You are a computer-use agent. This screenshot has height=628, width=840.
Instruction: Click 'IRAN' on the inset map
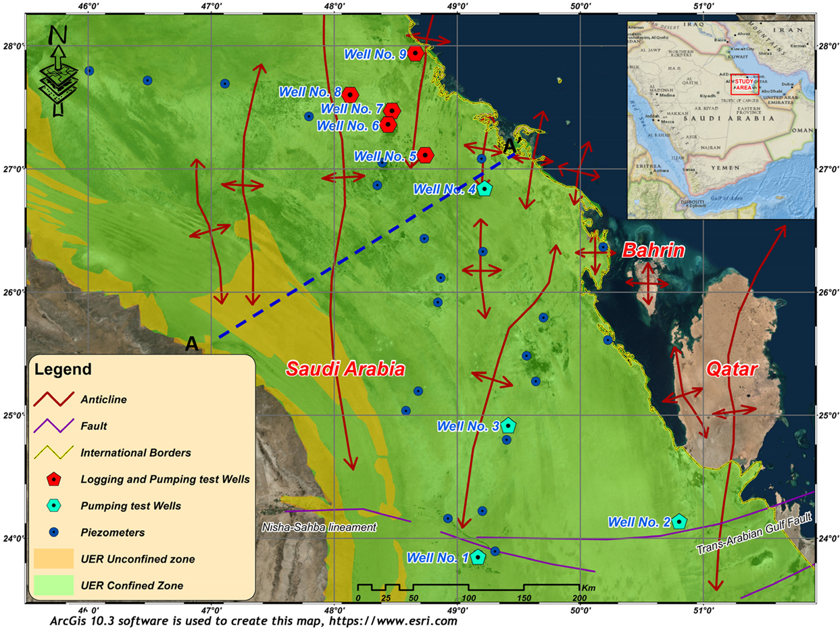(788, 30)
